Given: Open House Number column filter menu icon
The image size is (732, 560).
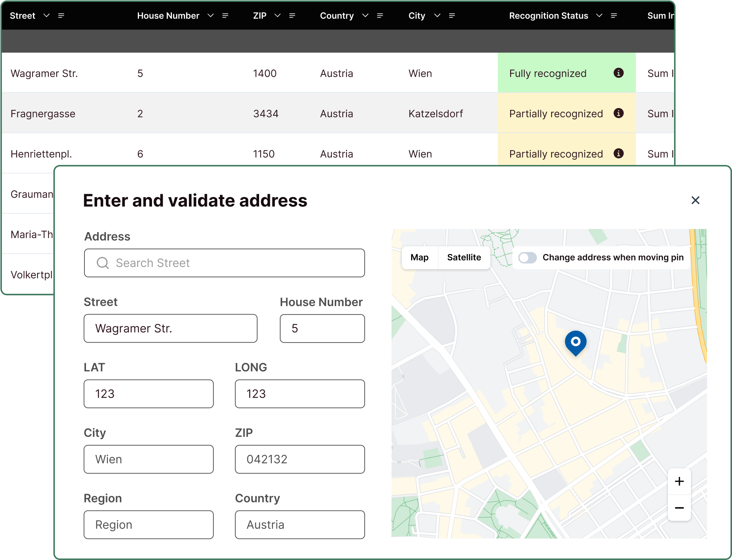Looking at the screenshot, I should coord(225,16).
